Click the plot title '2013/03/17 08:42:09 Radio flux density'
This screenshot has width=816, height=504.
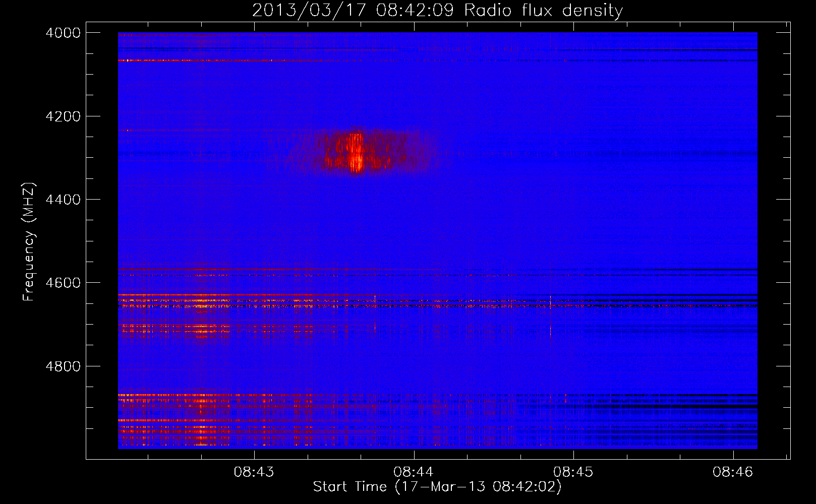tap(437, 10)
